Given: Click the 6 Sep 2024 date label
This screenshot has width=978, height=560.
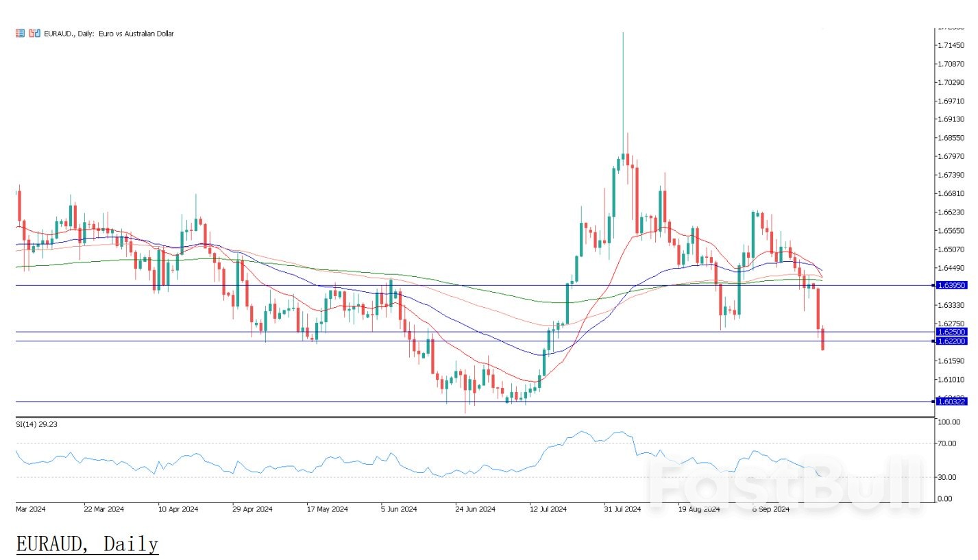Looking at the screenshot, I should 770,509.
